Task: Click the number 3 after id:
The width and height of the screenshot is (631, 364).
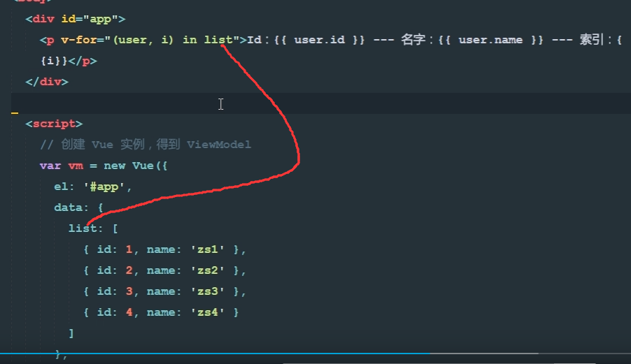Action: (129, 291)
